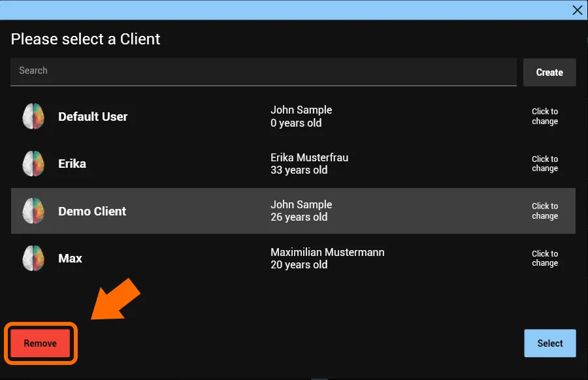
Task: Click the "0 years old" text
Action: pos(296,123)
